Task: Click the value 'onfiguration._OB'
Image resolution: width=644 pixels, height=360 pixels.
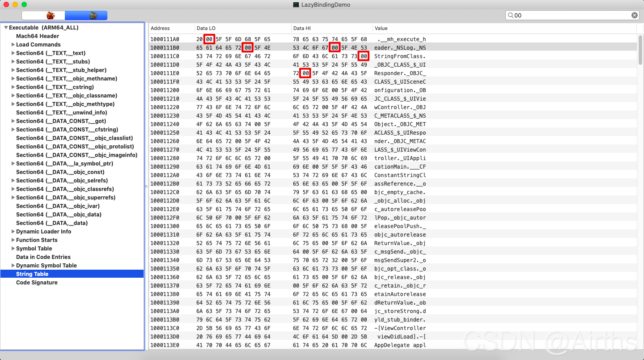Action: click(400, 90)
